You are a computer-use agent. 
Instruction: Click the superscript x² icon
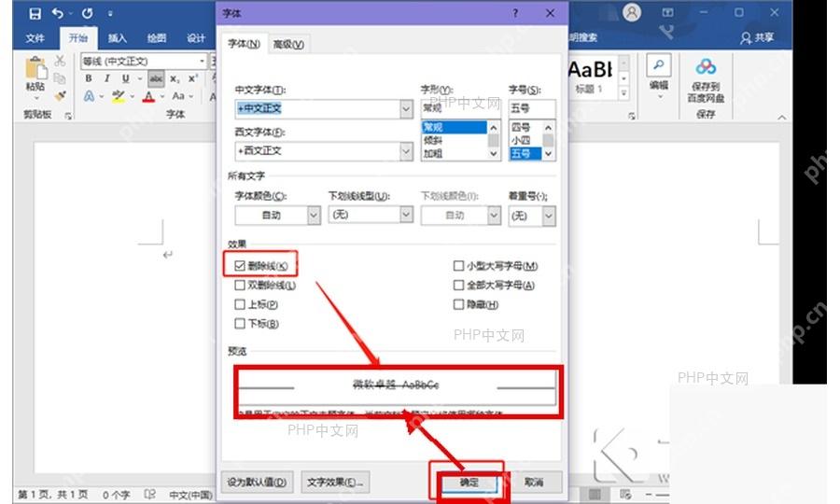[193, 78]
